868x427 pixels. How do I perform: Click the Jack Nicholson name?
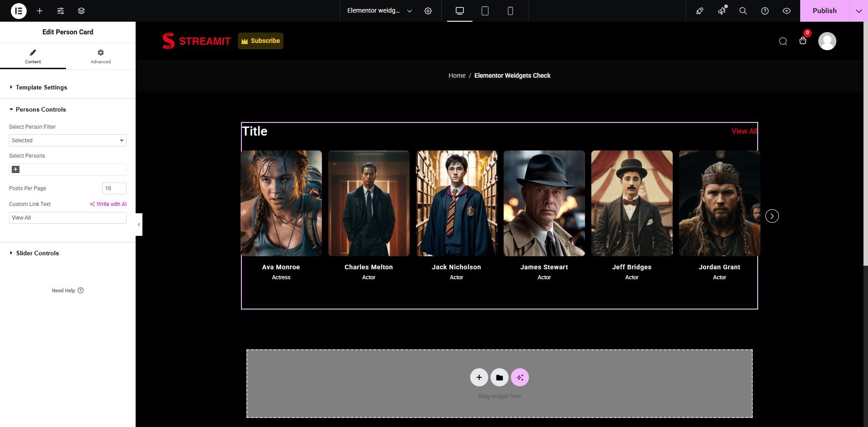pos(457,267)
